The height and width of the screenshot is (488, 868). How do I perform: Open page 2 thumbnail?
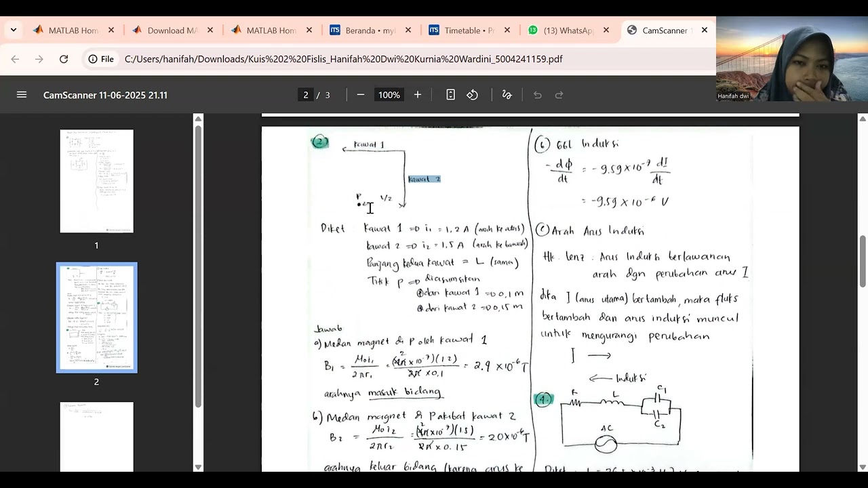pyautogui.click(x=97, y=317)
